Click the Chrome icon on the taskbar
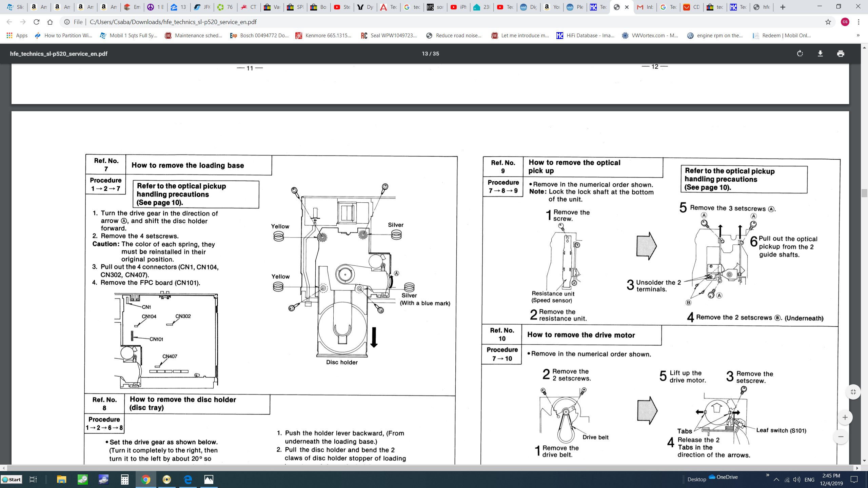The image size is (868, 488). click(146, 480)
